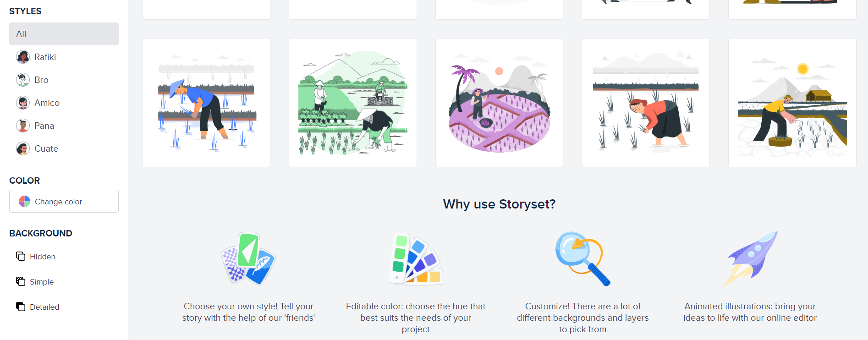This screenshot has width=868, height=340.
Task: Choose the Cuate style avatar icon
Action: 23,148
